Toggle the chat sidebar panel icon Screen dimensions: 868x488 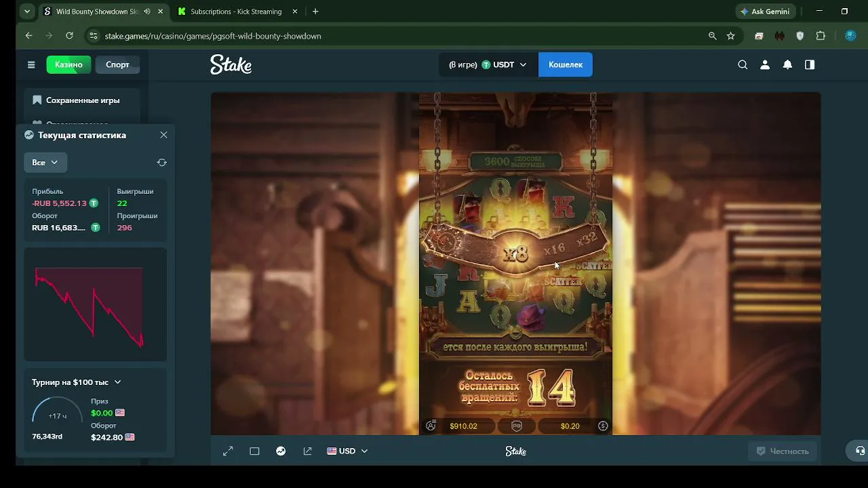pyautogui.click(x=810, y=65)
